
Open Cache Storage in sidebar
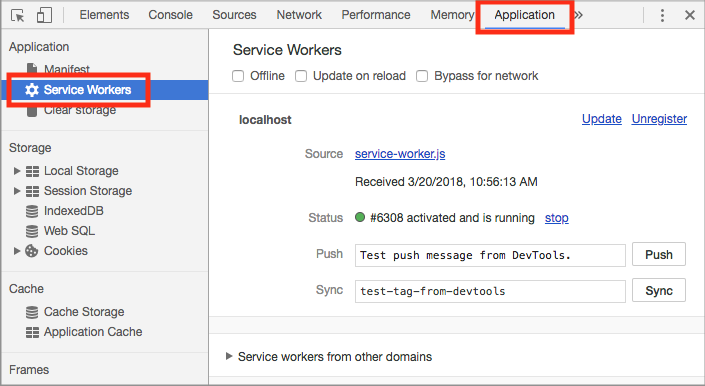click(x=75, y=312)
